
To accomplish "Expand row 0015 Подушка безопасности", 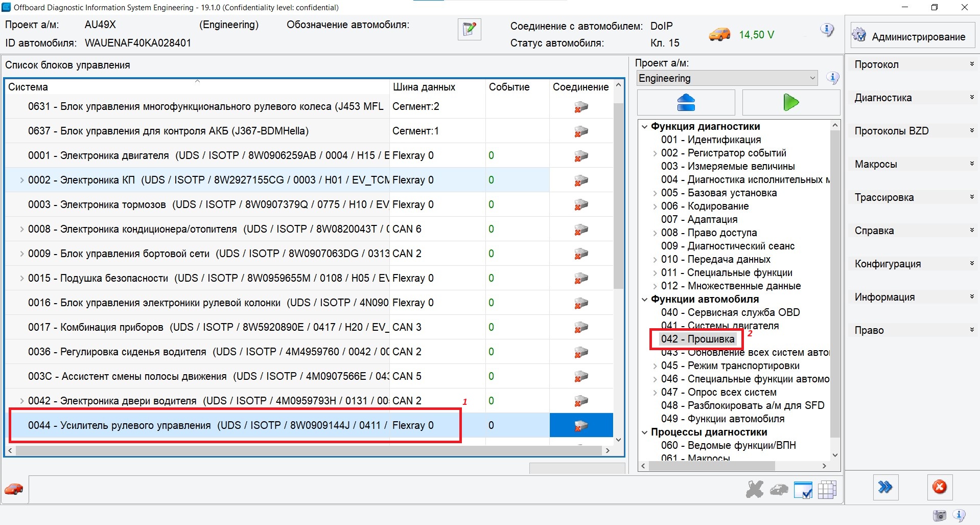I will pos(22,278).
